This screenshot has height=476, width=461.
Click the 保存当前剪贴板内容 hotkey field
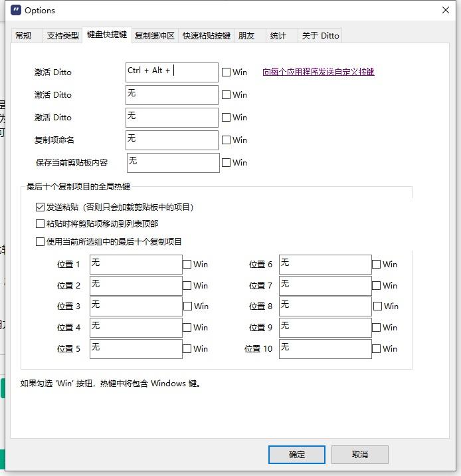pyautogui.click(x=173, y=163)
